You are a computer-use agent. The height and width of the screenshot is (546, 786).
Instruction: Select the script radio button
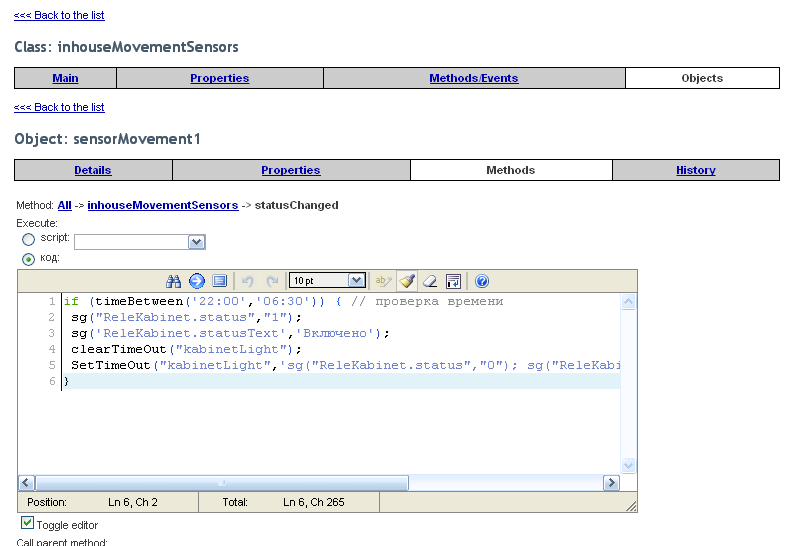point(29,240)
